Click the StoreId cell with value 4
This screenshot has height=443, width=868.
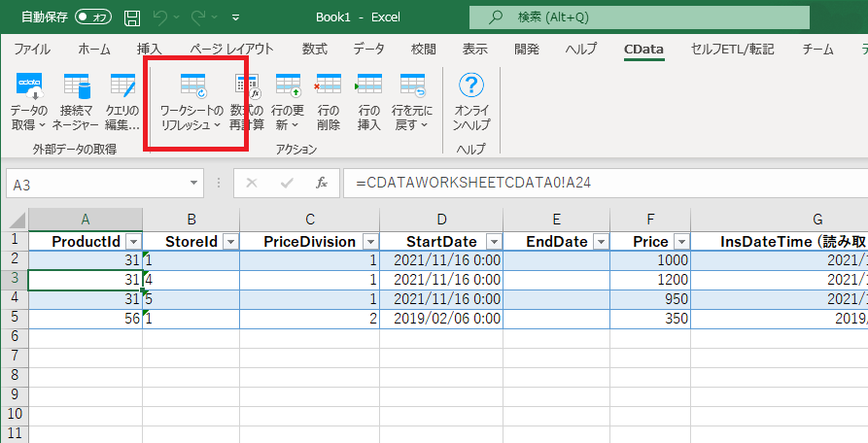tap(191, 279)
